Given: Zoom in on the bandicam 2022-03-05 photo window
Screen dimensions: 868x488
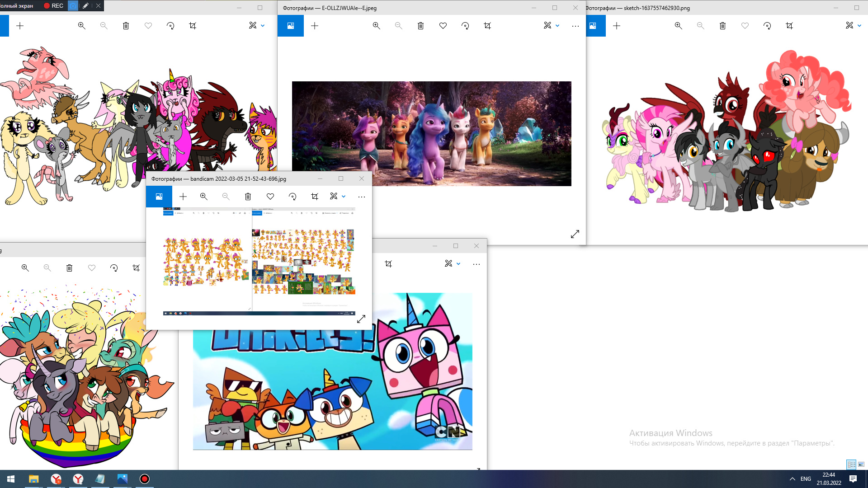Looking at the screenshot, I should pyautogui.click(x=203, y=197).
